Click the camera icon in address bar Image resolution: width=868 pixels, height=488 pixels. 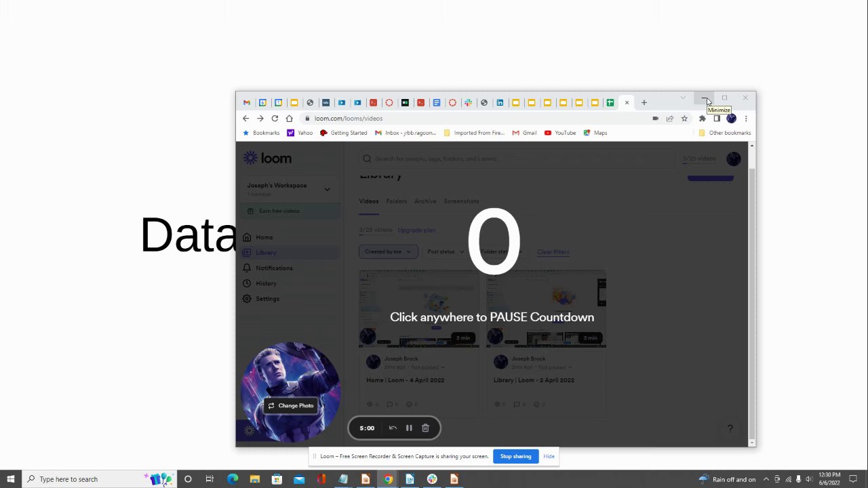[x=655, y=119]
